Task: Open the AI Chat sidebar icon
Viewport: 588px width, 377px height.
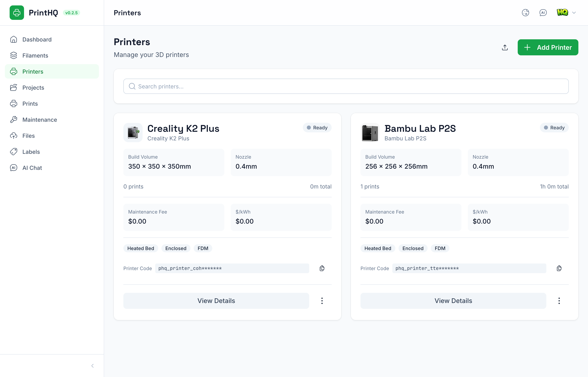Action: [13, 168]
